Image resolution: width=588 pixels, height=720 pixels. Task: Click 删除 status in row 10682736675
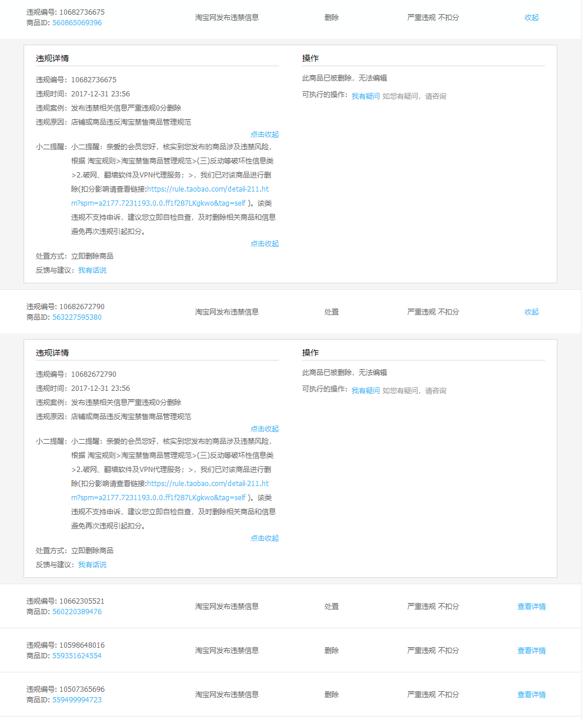coord(332,18)
